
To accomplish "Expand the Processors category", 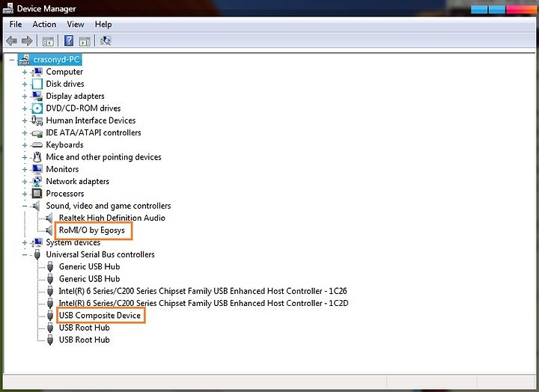I will 25,194.
